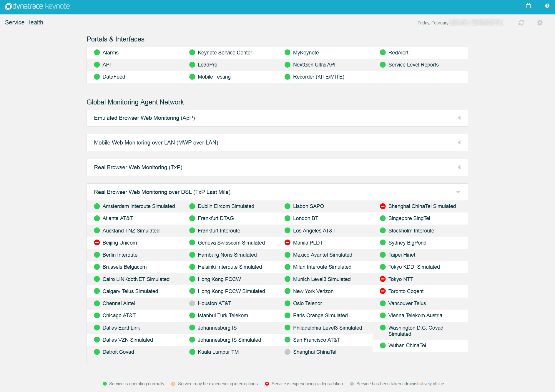This screenshot has width=555, height=392.
Task: Click green status icon for LoadPro
Action: [192, 64]
